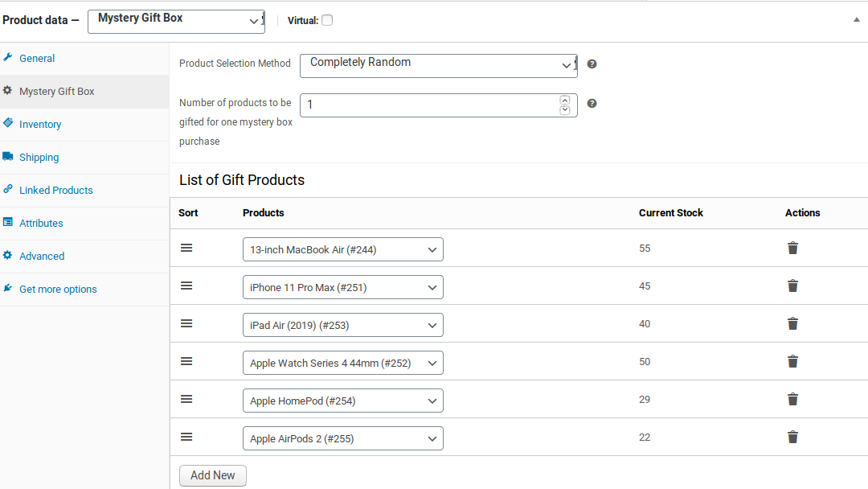Click the Sort column header

[x=188, y=213]
